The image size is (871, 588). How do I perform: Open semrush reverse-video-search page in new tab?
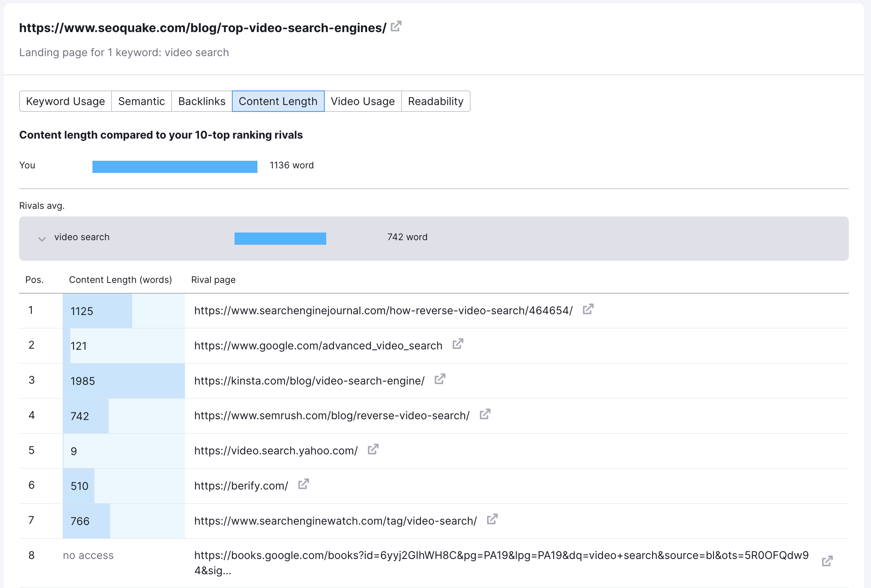pos(485,414)
